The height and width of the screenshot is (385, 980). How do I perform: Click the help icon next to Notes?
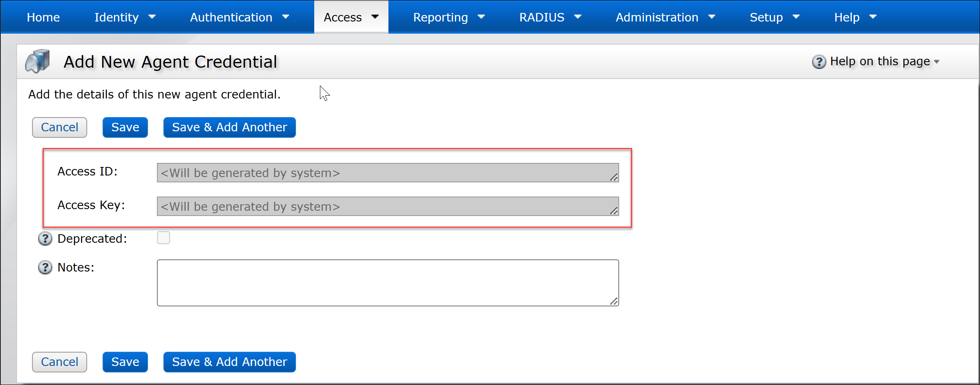point(45,267)
